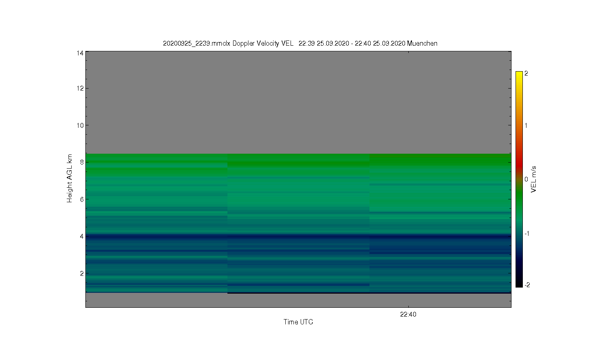Click the VEL m/s colorbar label

point(534,179)
